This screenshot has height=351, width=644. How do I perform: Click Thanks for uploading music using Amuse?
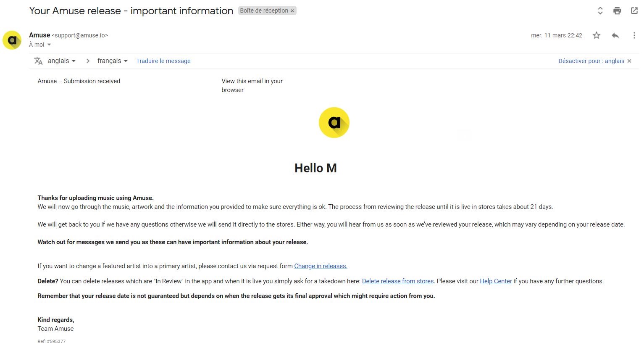[96, 198]
